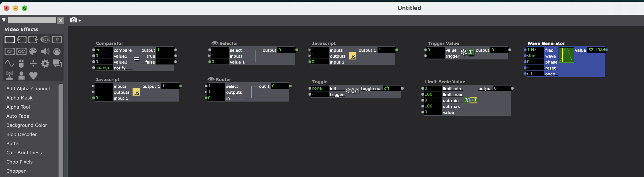The height and width of the screenshot is (177, 644).
Task: Click the Trigger Value actor icon
Action: (x=467, y=52)
